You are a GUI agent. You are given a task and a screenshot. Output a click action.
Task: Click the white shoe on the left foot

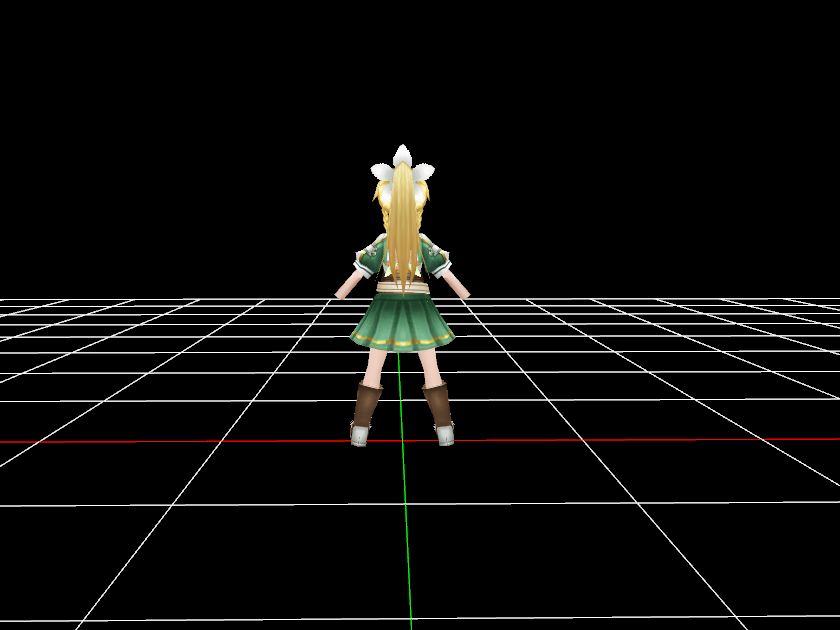click(x=360, y=434)
